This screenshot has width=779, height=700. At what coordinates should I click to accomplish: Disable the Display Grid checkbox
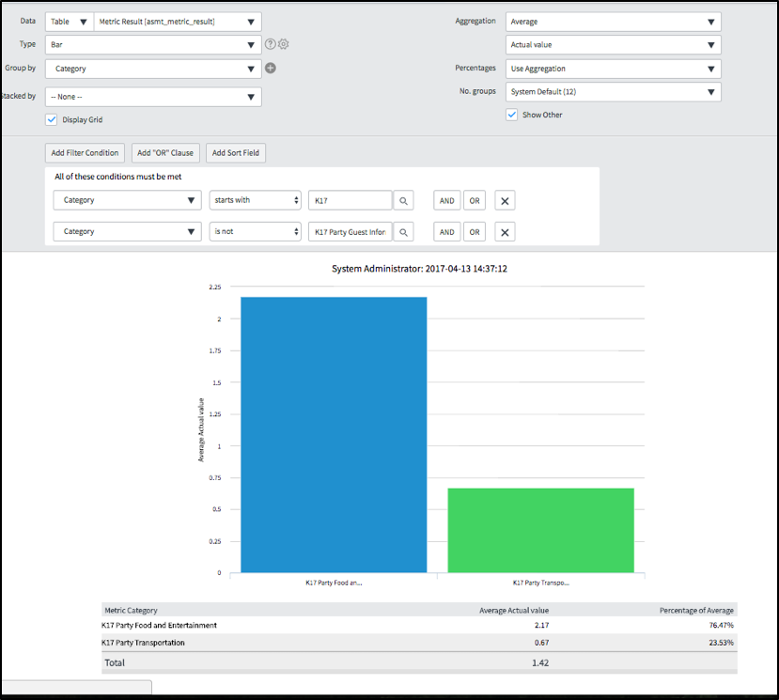(x=51, y=119)
